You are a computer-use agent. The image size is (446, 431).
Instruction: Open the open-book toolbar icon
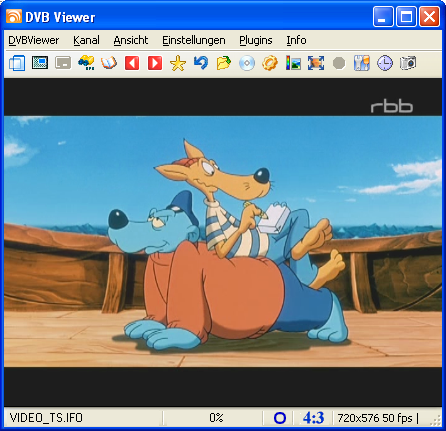[109, 63]
